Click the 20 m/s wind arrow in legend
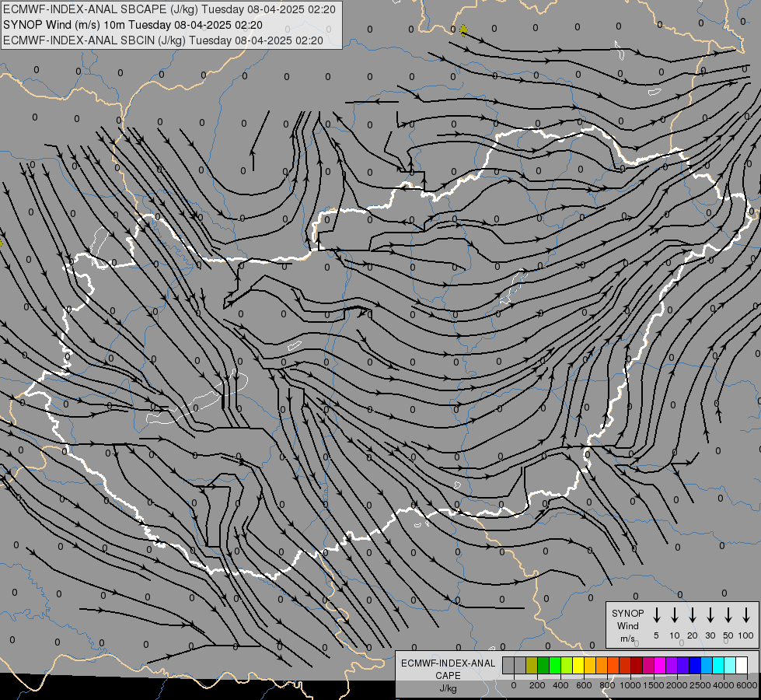Viewport: 761px width, 700px height. [692, 615]
